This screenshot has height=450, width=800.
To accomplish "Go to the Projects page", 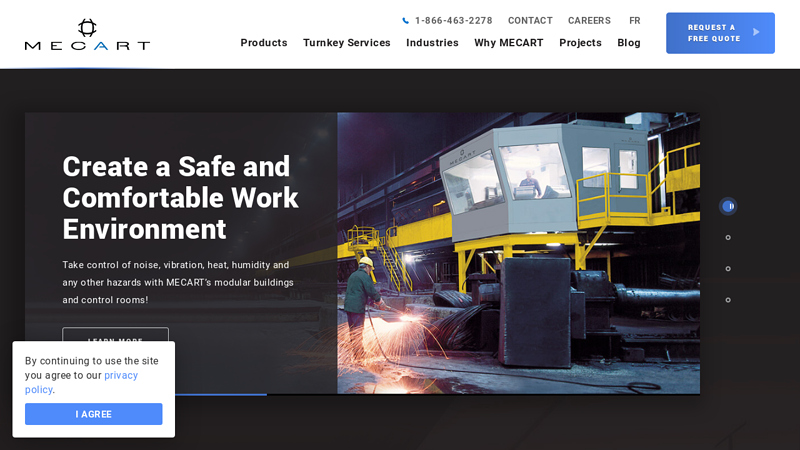I will click(x=580, y=43).
